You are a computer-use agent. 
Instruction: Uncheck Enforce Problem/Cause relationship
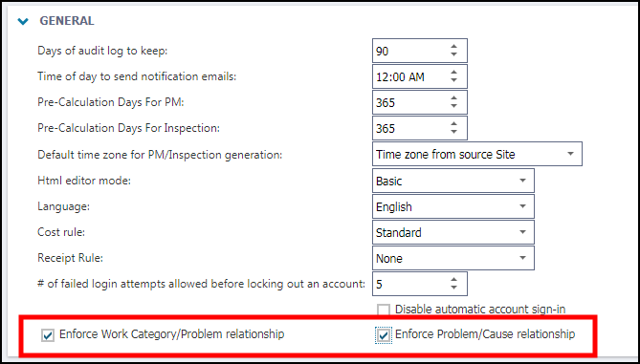[x=384, y=335]
